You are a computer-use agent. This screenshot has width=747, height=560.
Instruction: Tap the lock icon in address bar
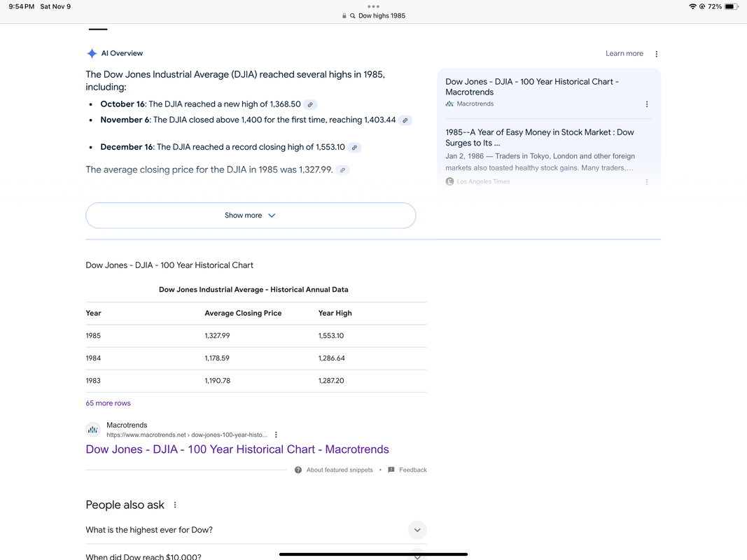(344, 15)
